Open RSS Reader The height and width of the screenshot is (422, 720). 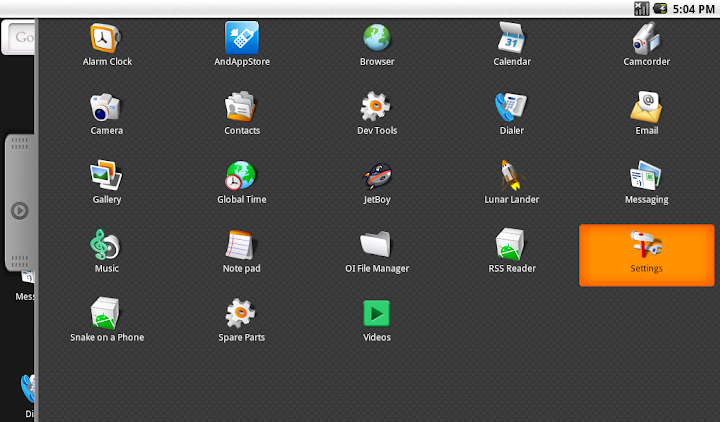click(512, 251)
